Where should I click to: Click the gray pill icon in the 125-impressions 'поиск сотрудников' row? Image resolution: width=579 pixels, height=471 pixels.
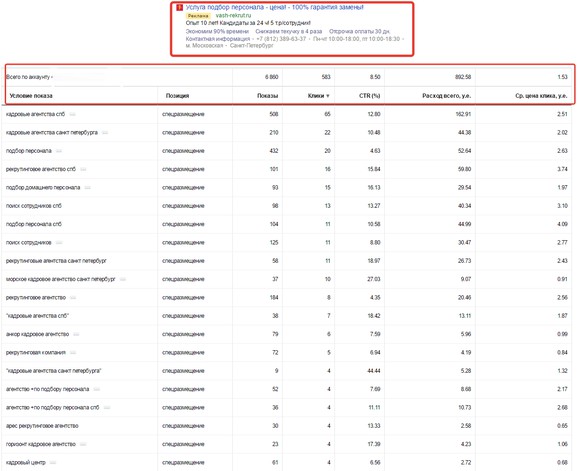point(59,243)
